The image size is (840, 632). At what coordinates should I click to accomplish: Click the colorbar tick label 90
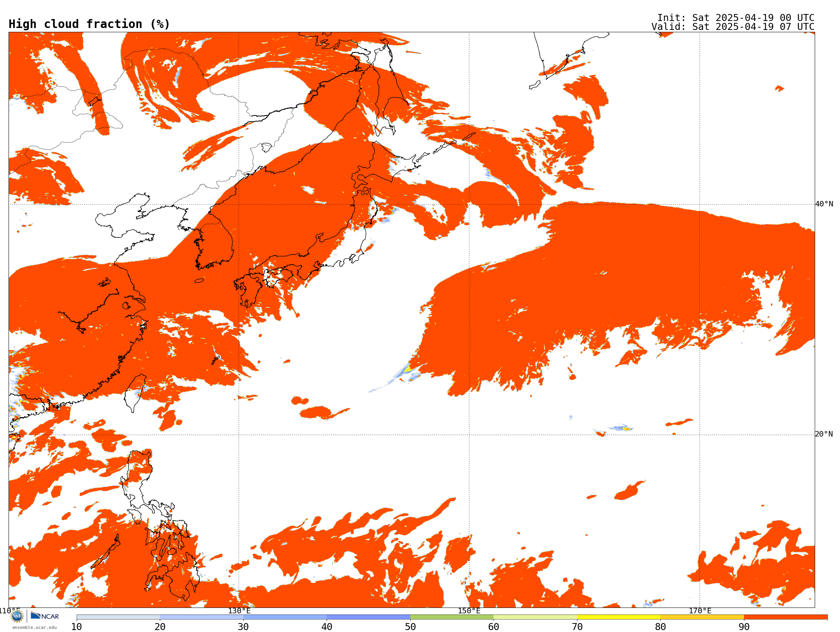tap(744, 627)
